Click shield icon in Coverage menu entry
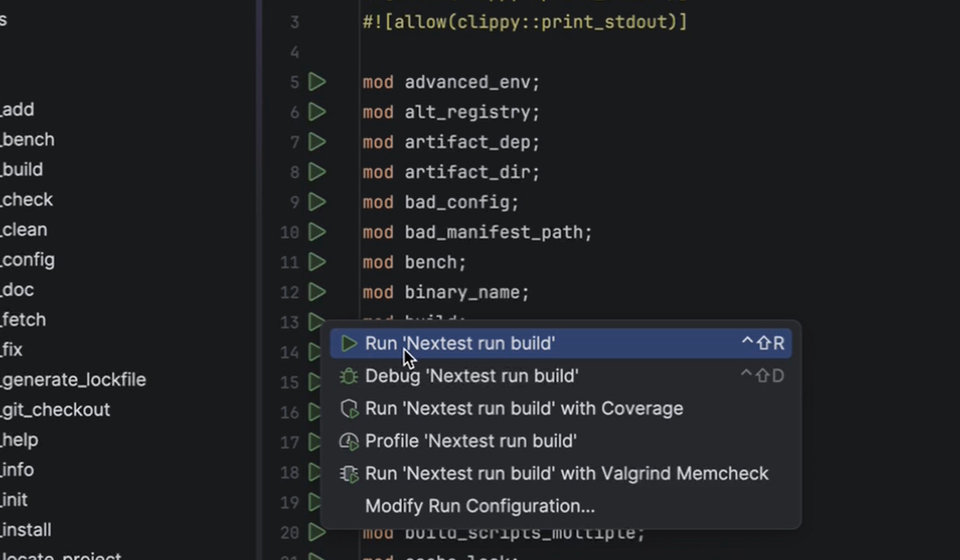960x560 pixels. (x=349, y=409)
